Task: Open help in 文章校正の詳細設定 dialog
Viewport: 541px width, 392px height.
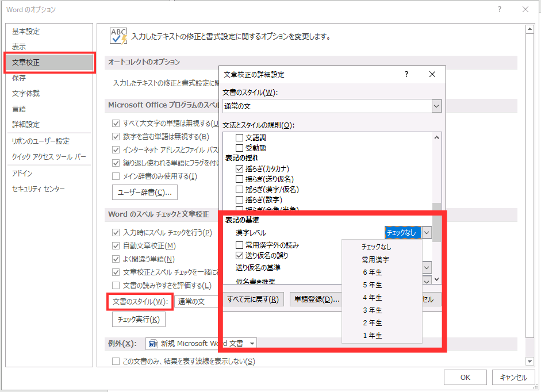Action: 406,74
